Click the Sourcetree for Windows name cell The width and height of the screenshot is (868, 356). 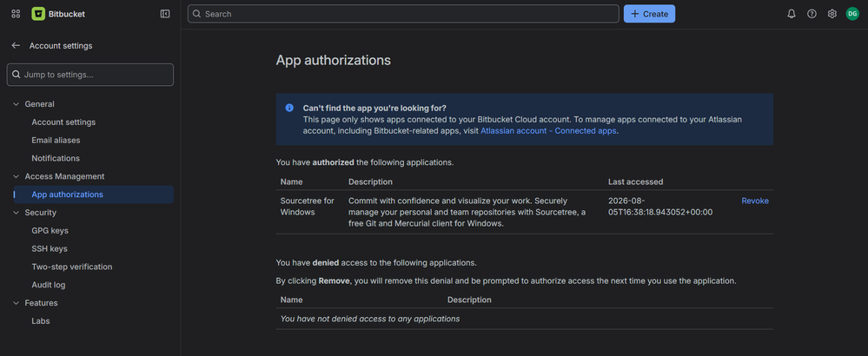(x=308, y=207)
